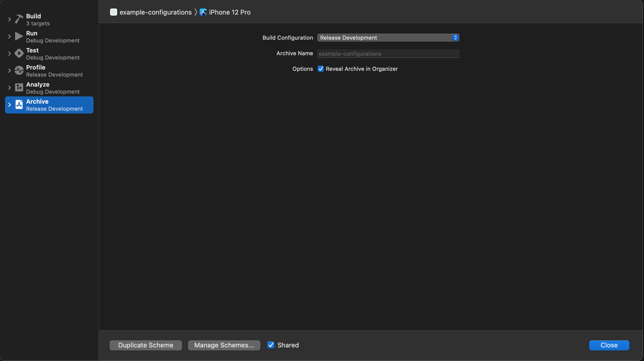Click the Run play icon

tap(19, 36)
